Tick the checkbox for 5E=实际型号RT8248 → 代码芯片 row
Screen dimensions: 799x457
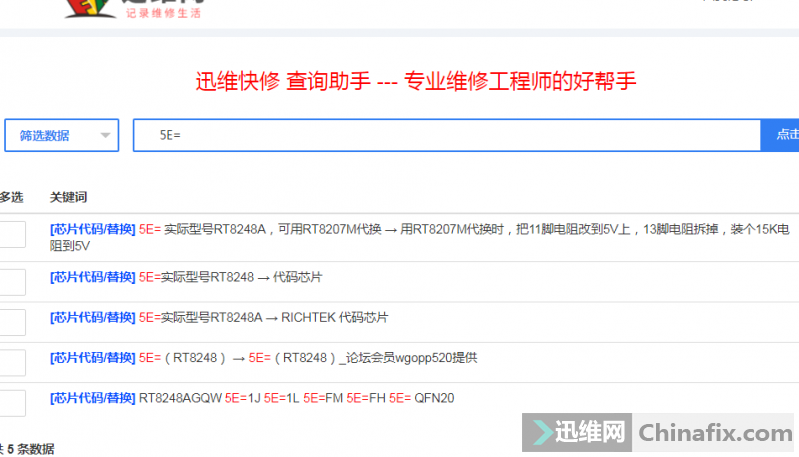(x=12, y=282)
